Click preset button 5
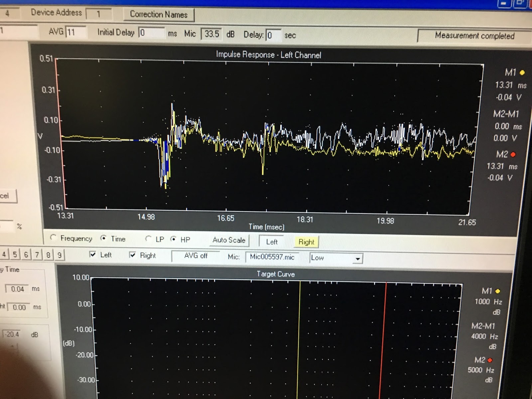 pos(15,254)
